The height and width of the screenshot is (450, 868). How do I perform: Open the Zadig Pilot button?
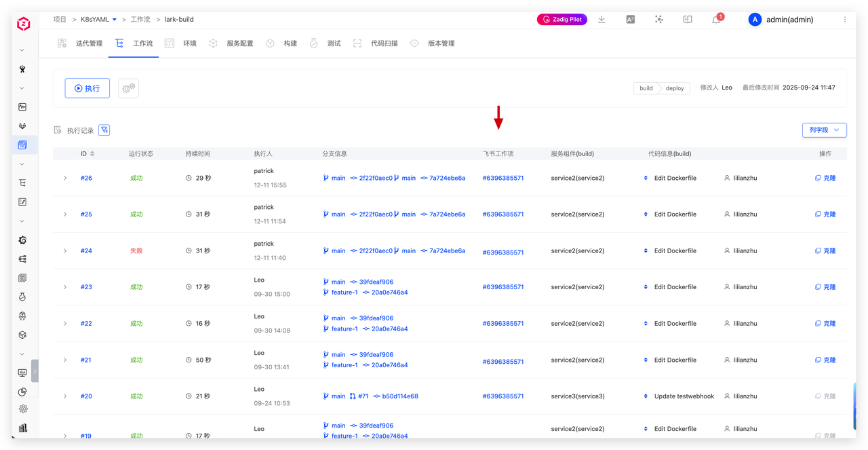coord(562,20)
